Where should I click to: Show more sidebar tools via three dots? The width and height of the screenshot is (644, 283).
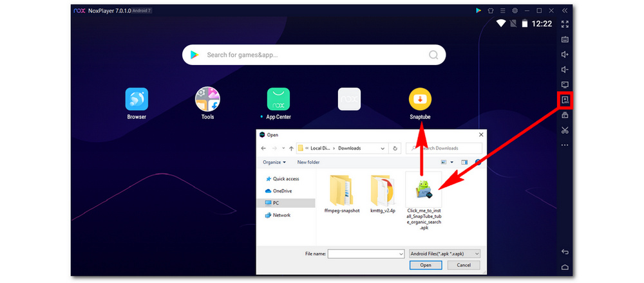click(x=565, y=145)
